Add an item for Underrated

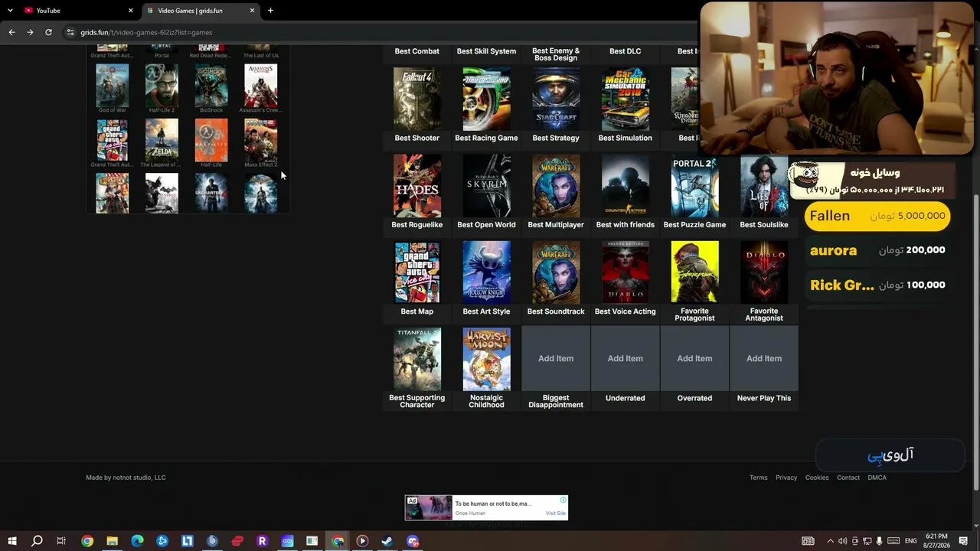tap(626, 358)
